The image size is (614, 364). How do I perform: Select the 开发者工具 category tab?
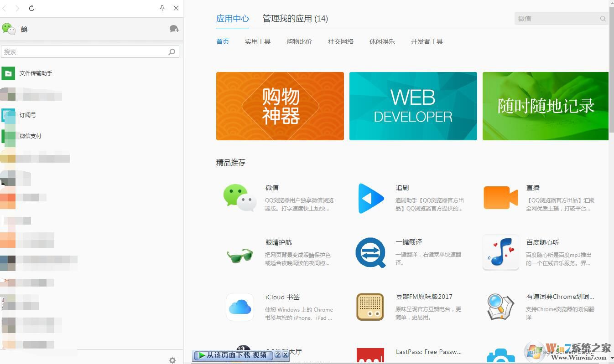(x=426, y=41)
